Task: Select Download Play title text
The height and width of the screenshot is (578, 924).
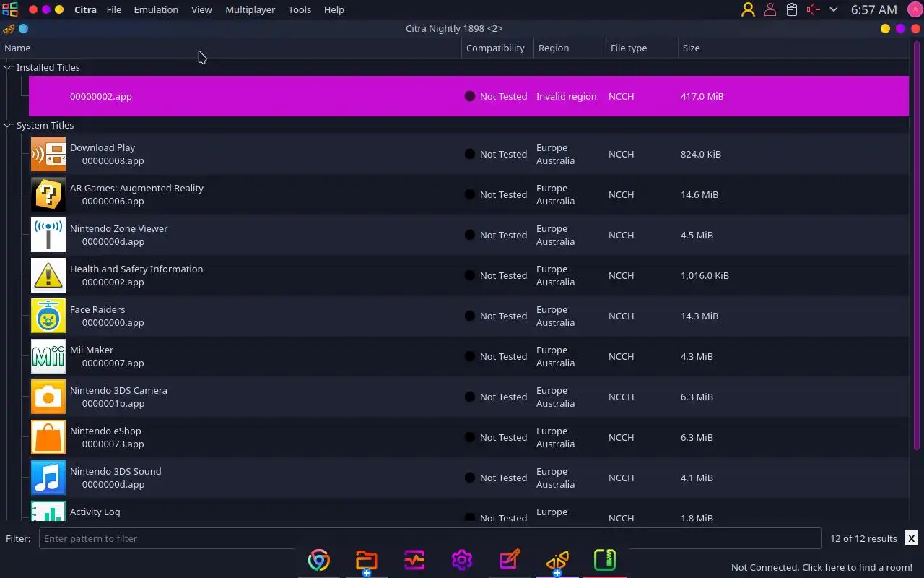Action: [x=103, y=147]
